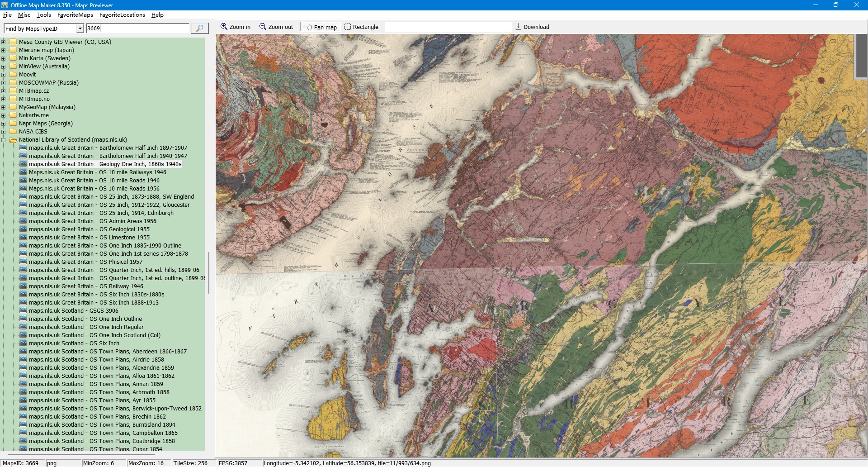This screenshot has height=467, width=868.
Task: Click the Offline Map Maker title bar icon
Action: coord(5,5)
